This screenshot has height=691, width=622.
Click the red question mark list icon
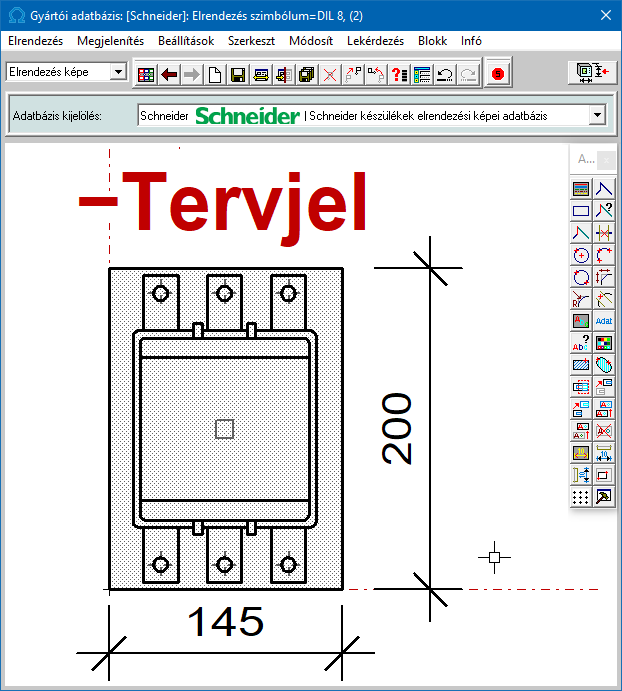(399, 74)
